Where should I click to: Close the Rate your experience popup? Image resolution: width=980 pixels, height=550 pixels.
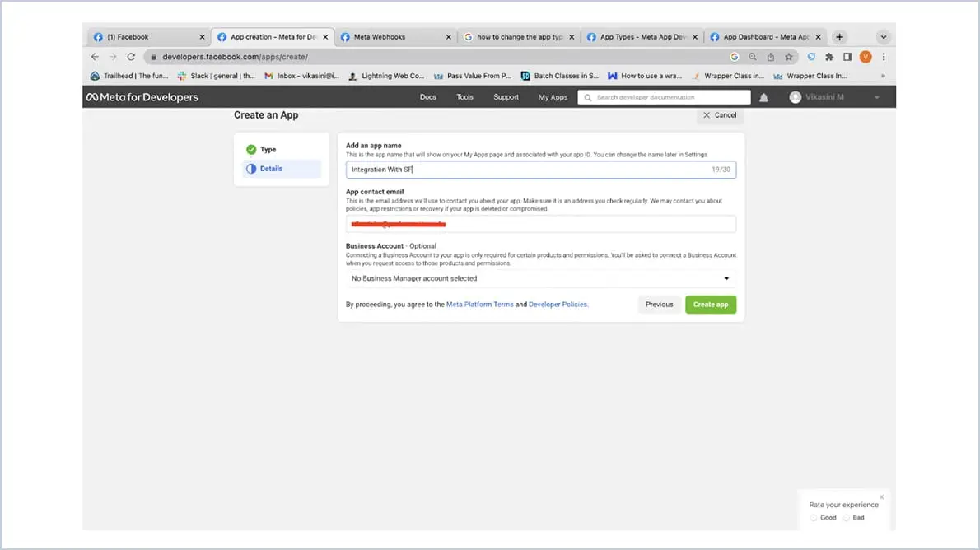point(881,497)
